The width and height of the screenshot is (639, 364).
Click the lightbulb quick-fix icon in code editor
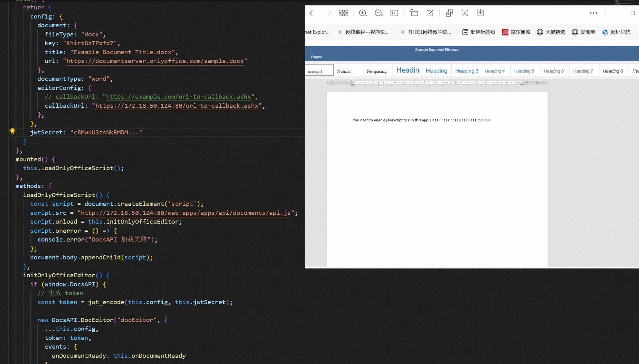pyautogui.click(x=12, y=131)
